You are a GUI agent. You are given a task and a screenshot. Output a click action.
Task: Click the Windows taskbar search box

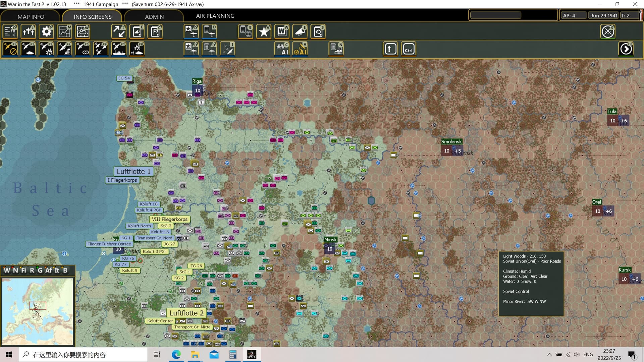pyautogui.click(x=83, y=355)
